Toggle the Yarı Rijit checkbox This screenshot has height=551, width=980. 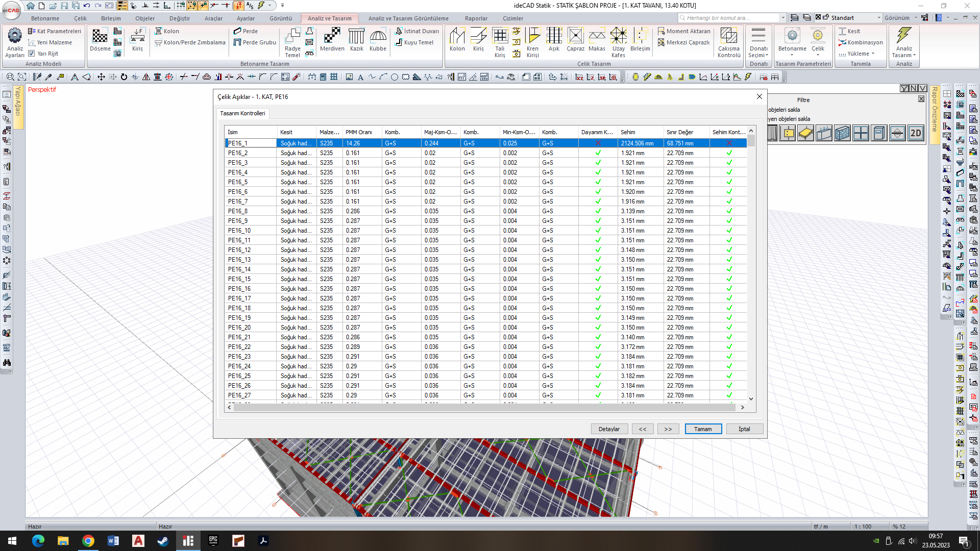[32, 53]
